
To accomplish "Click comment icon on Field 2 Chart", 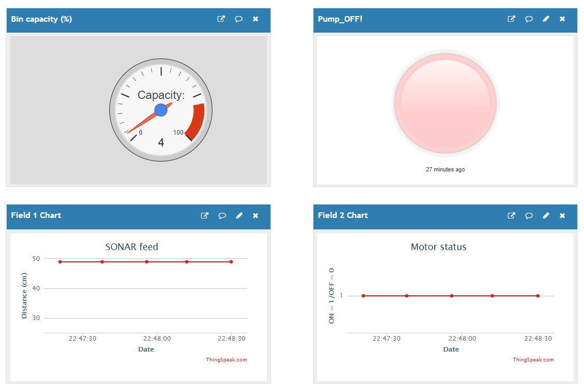I will click(529, 215).
